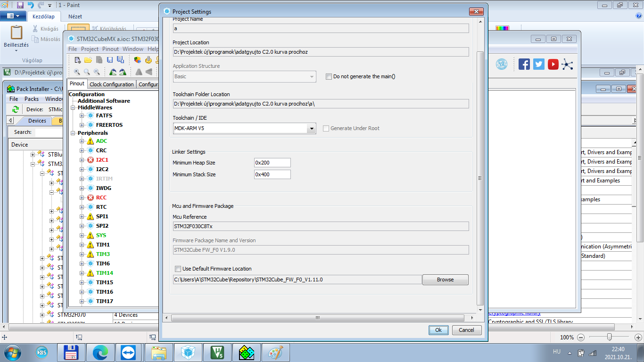The image size is (644, 362).
Task: Open Windows Explorer from the taskbar
Action: pos(159,353)
